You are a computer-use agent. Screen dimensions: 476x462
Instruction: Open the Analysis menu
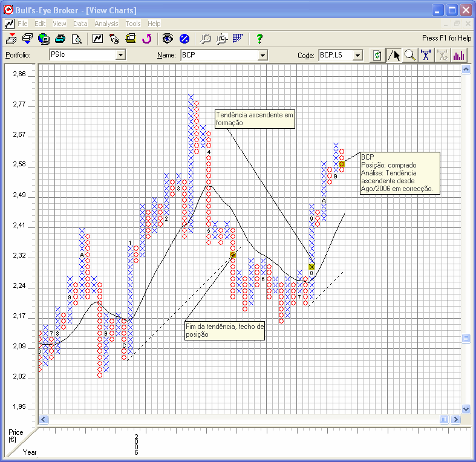[106, 24]
